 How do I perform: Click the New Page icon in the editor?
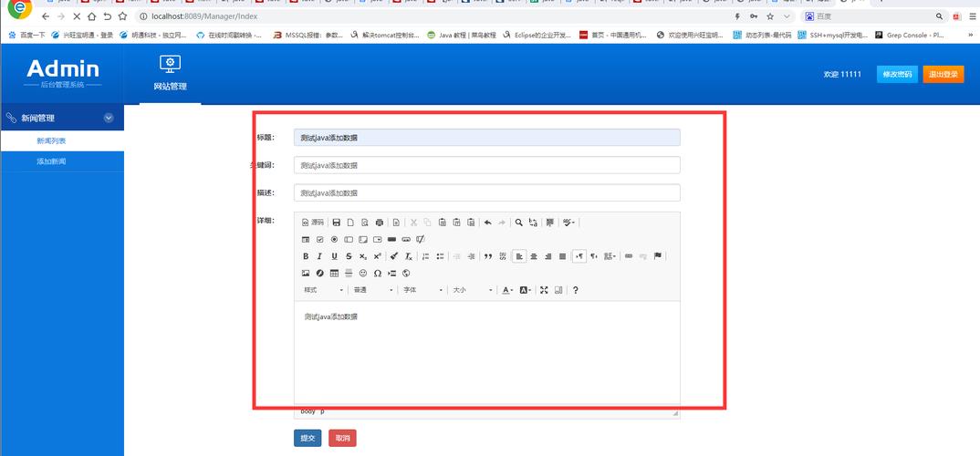(x=350, y=223)
